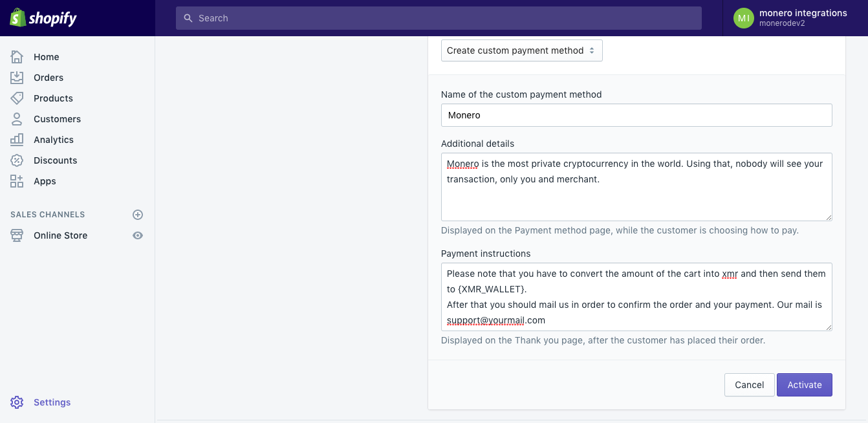Open Analytics section
The width and height of the screenshot is (868, 423).
(x=54, y=140)
